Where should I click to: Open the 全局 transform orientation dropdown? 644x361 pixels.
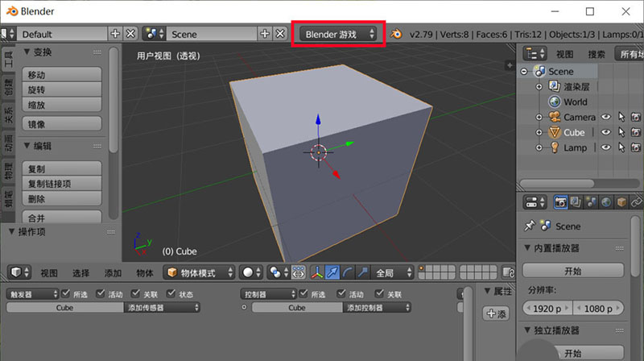(x=392, y=272)
